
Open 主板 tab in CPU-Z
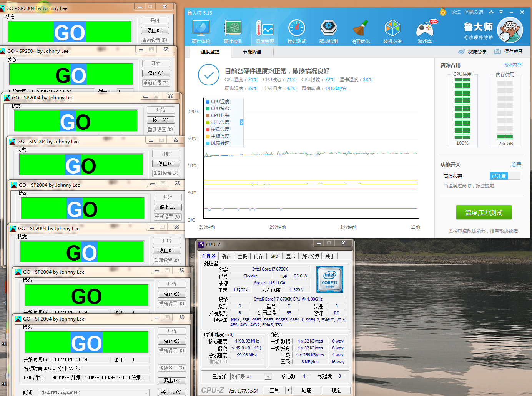point(243,256)
